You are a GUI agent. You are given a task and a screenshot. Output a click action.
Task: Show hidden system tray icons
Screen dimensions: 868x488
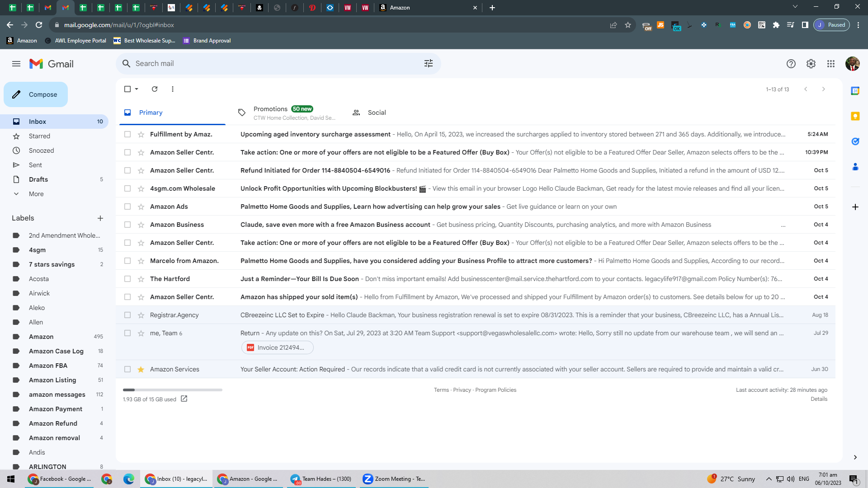coord(769,479)
